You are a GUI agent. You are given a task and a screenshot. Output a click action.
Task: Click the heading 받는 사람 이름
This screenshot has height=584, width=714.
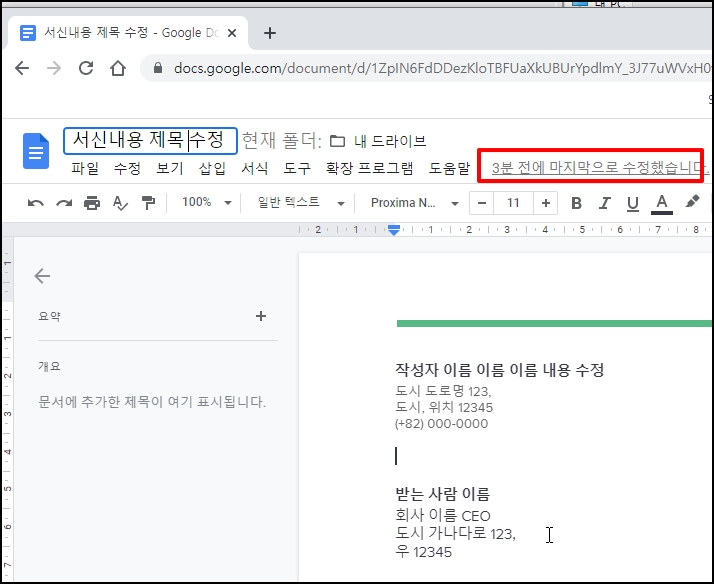click(442, 494)
